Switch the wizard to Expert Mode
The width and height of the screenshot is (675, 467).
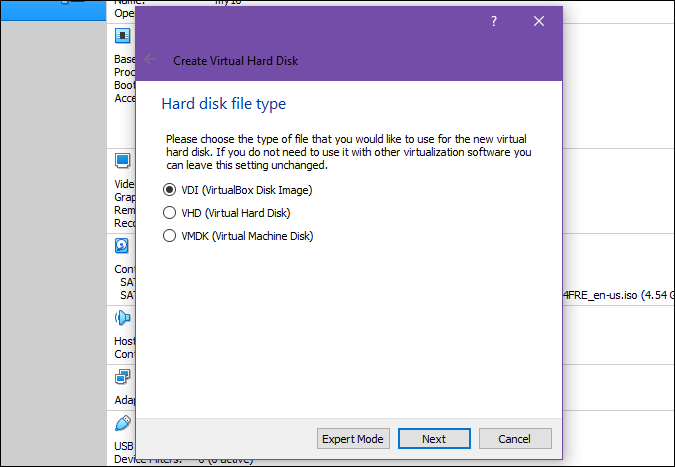[353, 439]
